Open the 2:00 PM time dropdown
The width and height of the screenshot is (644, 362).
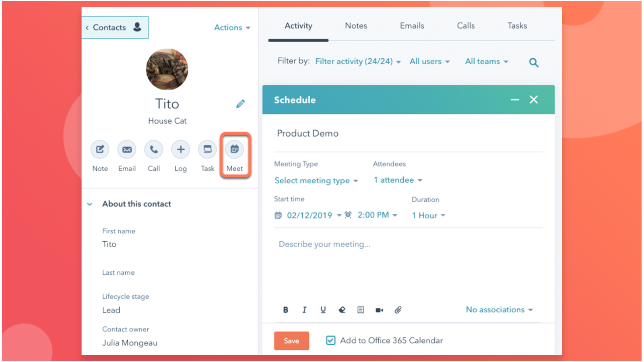click(378, 215)
